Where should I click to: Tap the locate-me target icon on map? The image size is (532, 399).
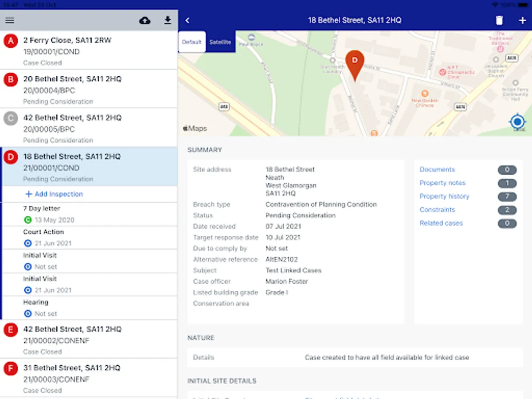point(517,121)
